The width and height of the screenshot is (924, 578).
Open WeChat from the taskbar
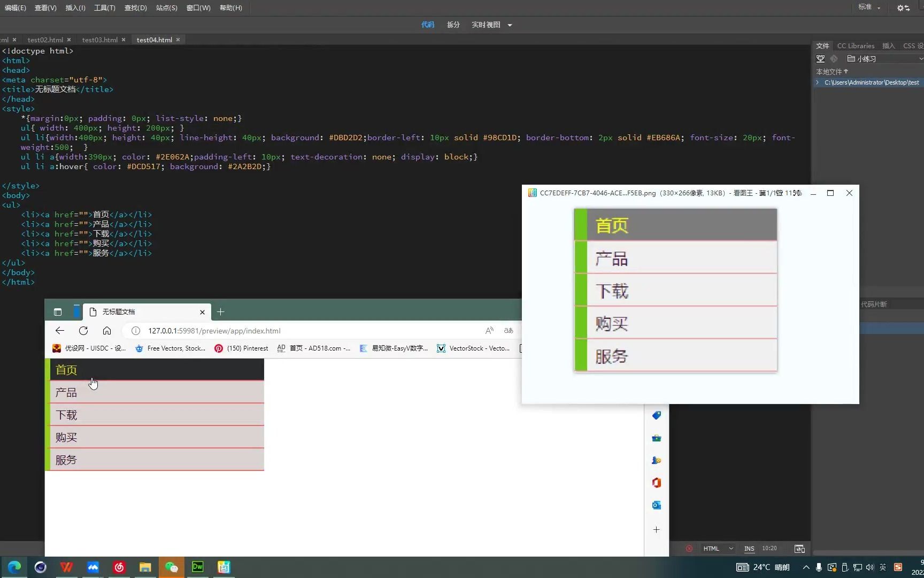point(171,567)
